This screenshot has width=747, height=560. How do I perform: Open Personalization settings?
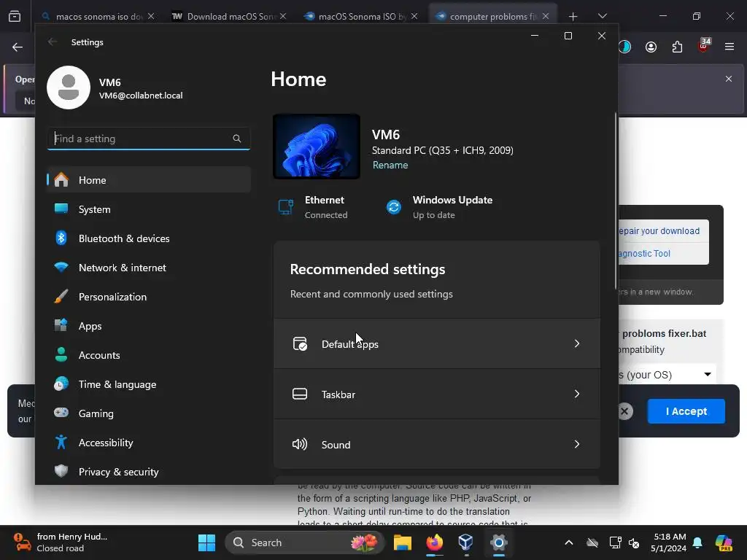pyautogui.click(x=149, y=297)
